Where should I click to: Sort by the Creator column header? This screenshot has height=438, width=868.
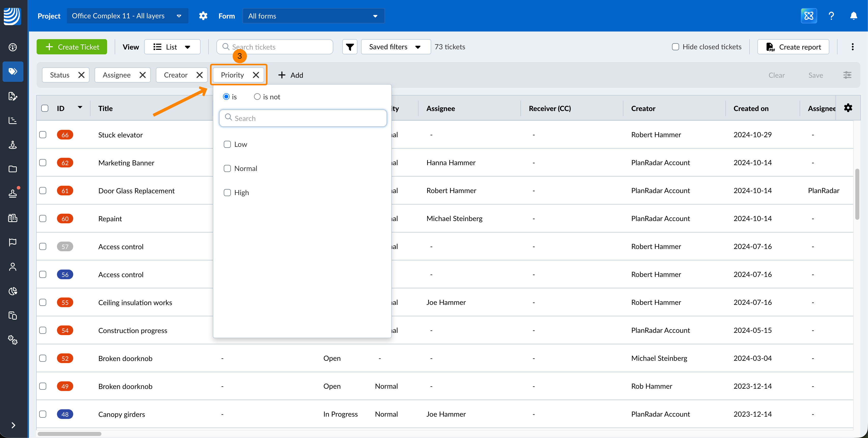(x=643, y=108)
